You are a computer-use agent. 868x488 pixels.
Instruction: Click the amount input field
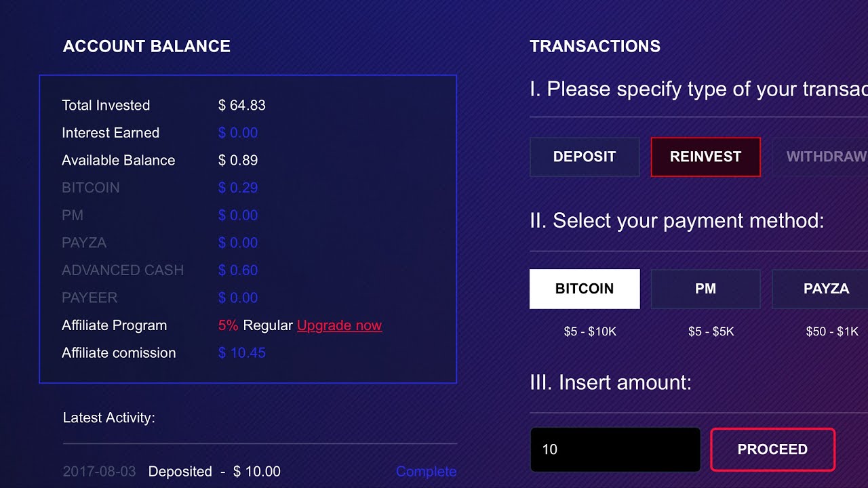click(614, 449)
